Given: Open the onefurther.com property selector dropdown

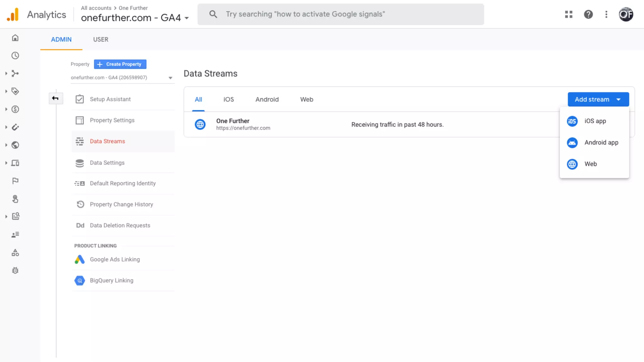Looking at the screenshot, I should (122, 78).
